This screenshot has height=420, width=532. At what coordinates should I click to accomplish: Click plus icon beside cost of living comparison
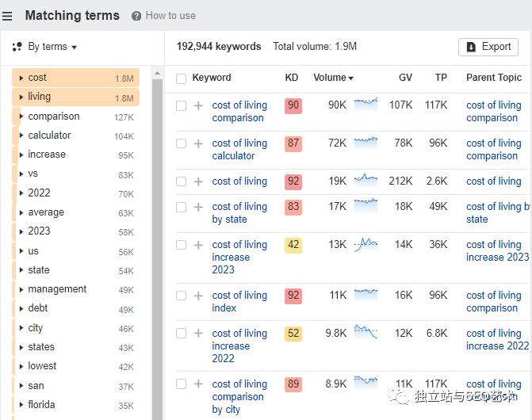(x=198, y=105)
